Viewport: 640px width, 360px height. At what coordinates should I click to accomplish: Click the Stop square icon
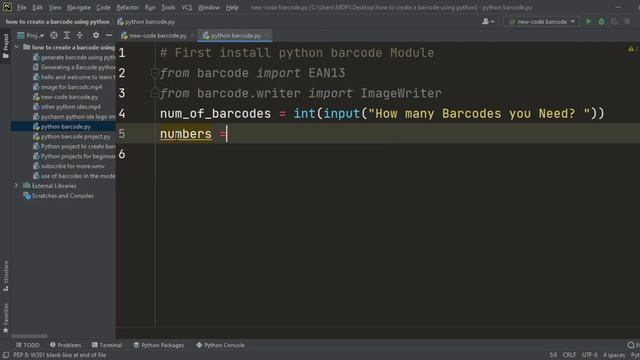(x=627, y=21)
